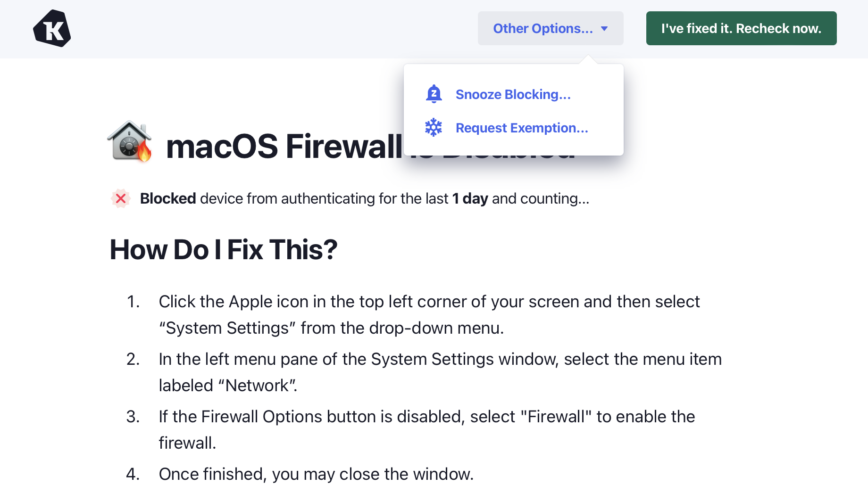This screenshot has width=868, height=493.
Task: Click the firewall house icon
Action: click(130, 142)
